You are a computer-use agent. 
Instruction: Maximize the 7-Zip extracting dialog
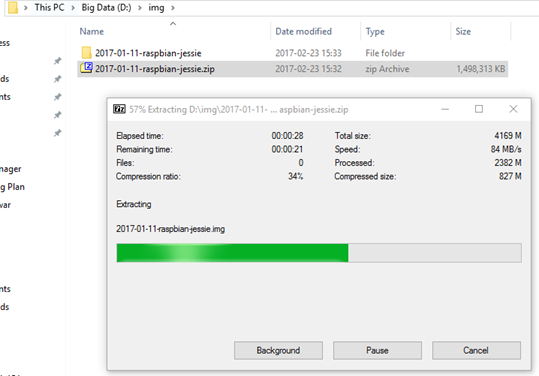[479, 109]
